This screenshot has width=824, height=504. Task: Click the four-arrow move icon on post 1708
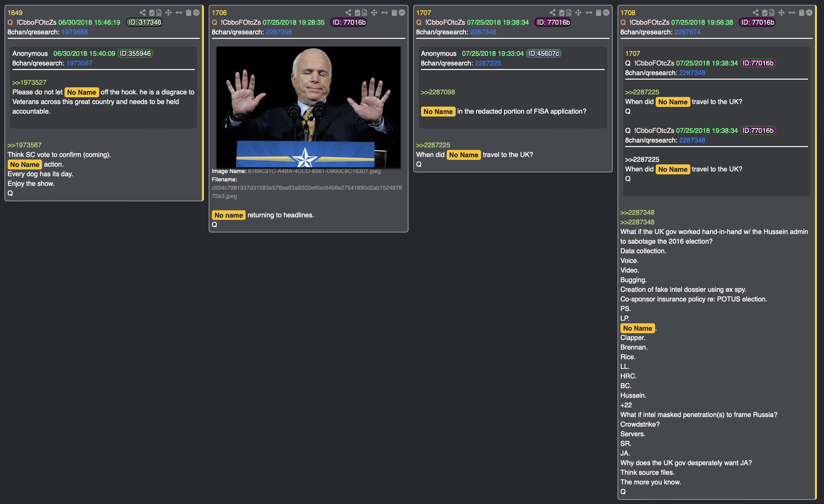pos(782,13)
